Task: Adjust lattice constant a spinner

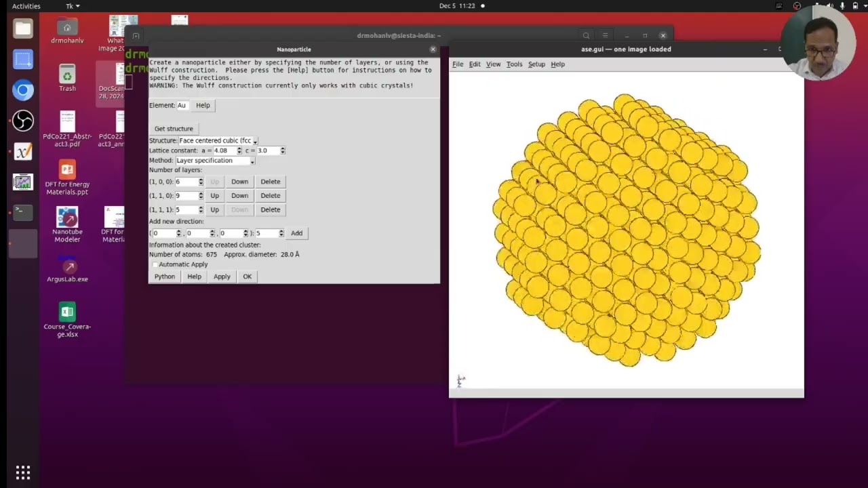Action: [x=239, y=150]
